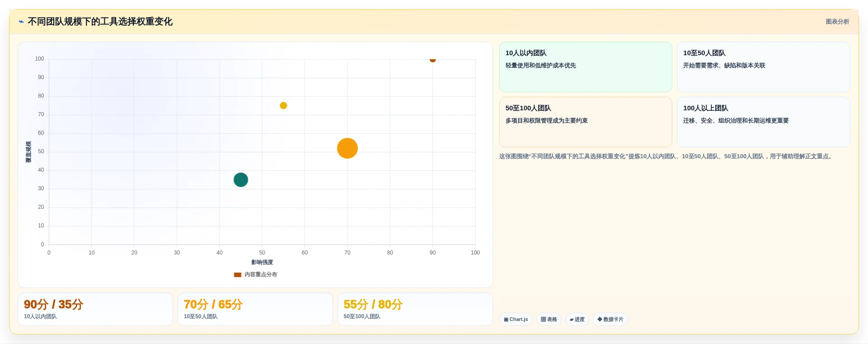The width and height of the screenshot is (868, 344).
Task: Click the 表格 tag
Action: (549, 320)
